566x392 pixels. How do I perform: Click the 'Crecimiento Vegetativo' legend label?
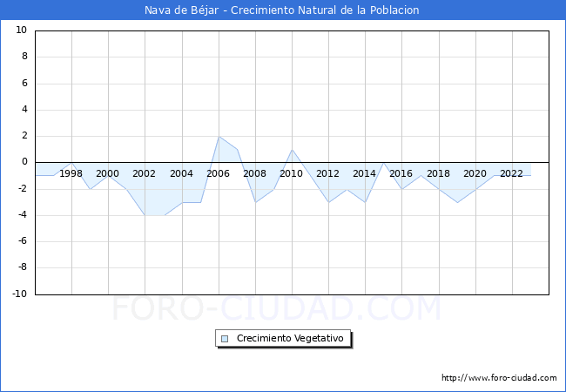click(x=290, y=338)
